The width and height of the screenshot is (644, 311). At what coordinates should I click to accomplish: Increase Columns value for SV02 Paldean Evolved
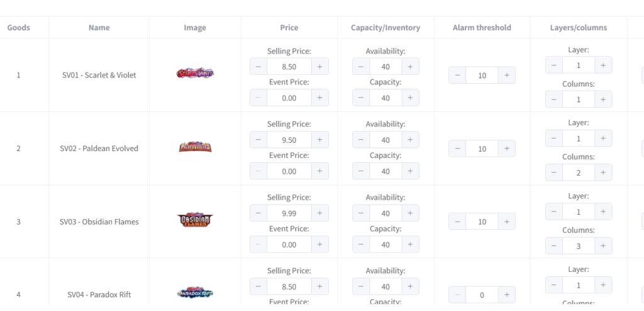click(603, 172)
